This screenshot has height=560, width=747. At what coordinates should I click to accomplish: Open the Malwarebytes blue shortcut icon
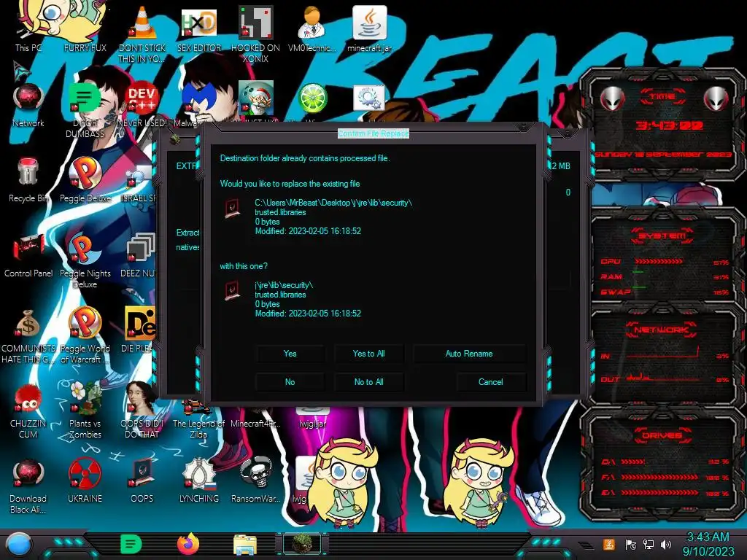198,98
